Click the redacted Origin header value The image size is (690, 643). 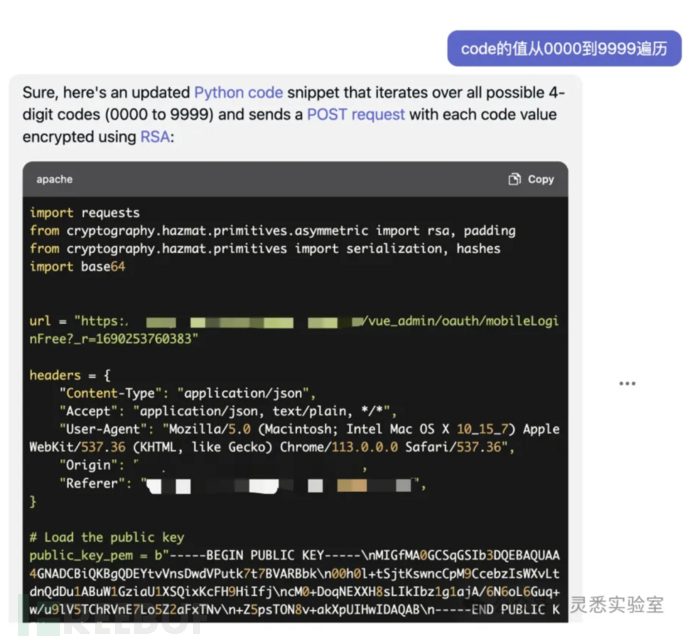click(x=250, y=466)
